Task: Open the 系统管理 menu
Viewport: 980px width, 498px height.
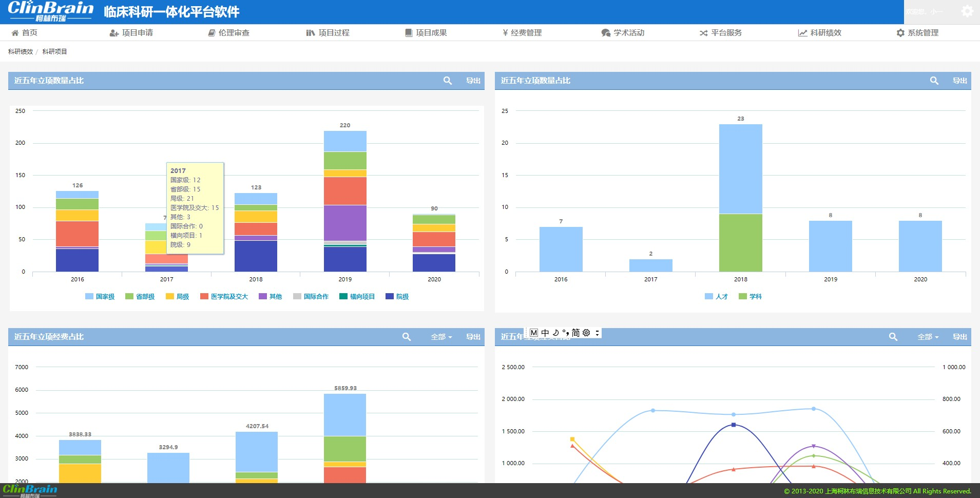Action: pos(917,32)
